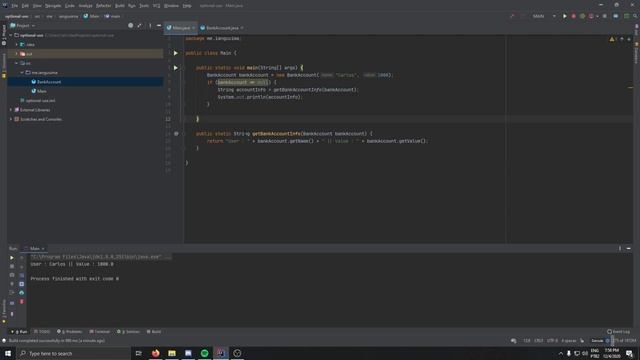
Task: Open the build hammer icon in toolbar
Action: [x=512, y=16]
